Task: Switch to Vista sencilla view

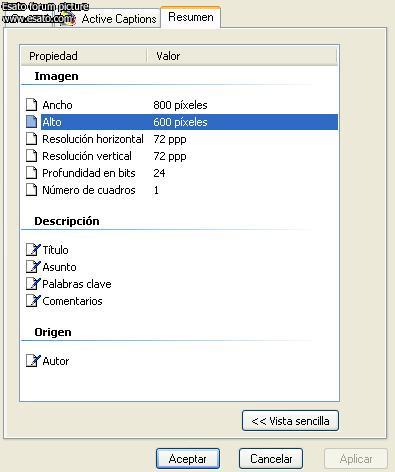Action: tap(290, 421)
